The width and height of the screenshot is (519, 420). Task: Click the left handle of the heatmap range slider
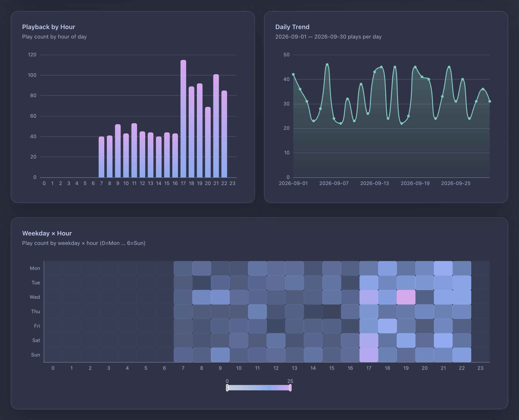[x=227, y=388]
